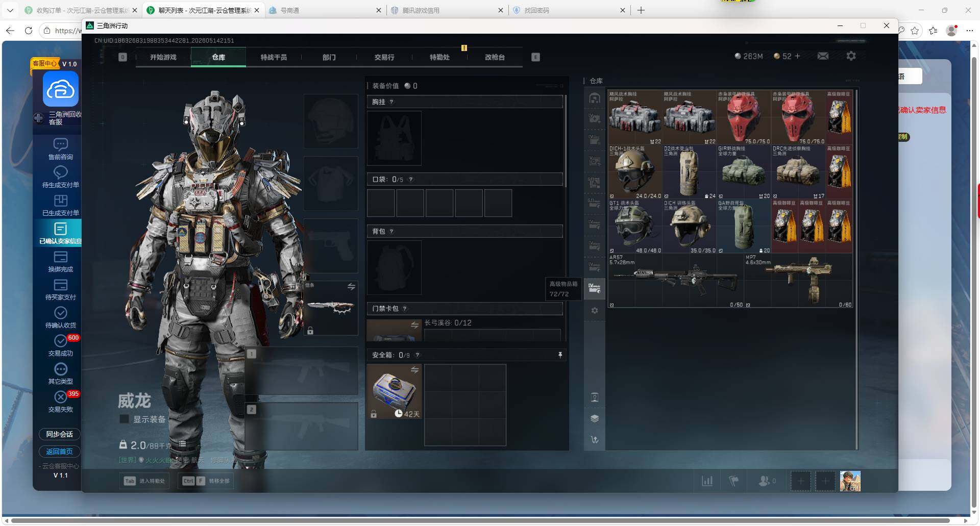The height and width of the screenshot is (526, 980).
Task: Select the highlighted 高级物品箱 container icon
Action: (595, 288)
